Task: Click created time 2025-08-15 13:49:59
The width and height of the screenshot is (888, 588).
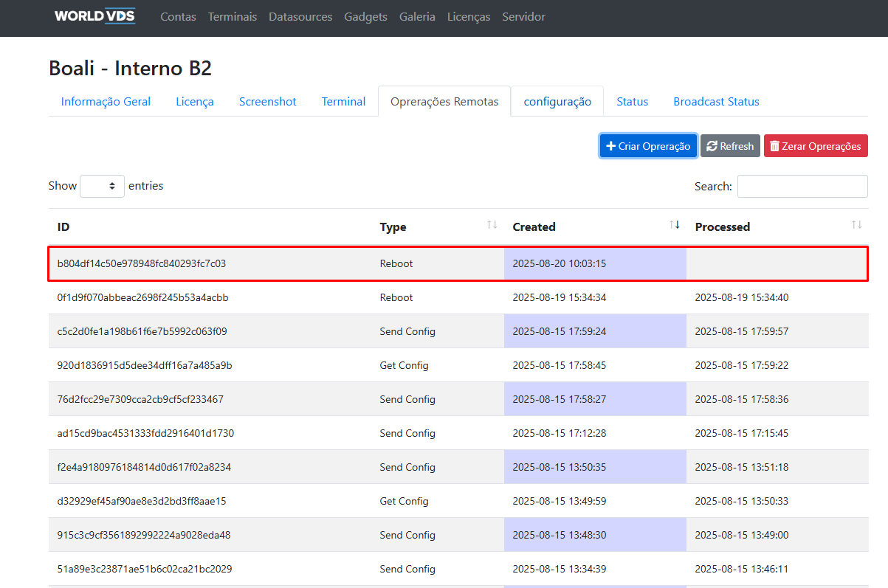Action: [560, 501]
